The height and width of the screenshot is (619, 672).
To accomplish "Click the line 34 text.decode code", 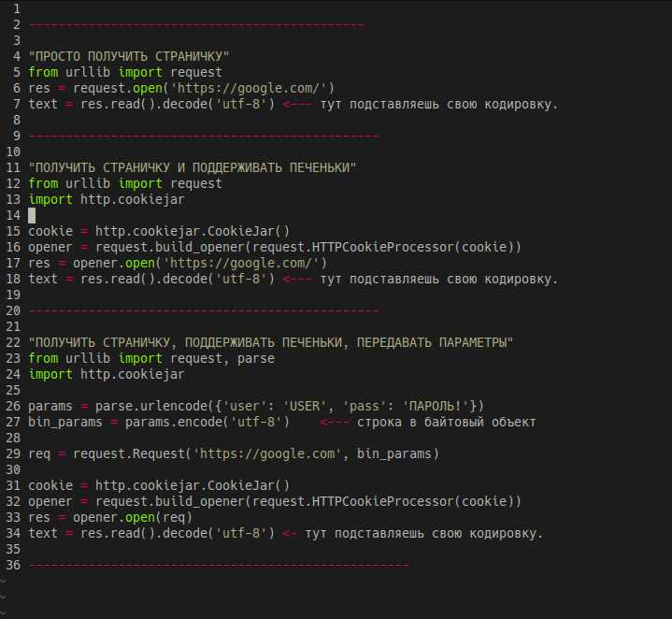I will point(151,533).
